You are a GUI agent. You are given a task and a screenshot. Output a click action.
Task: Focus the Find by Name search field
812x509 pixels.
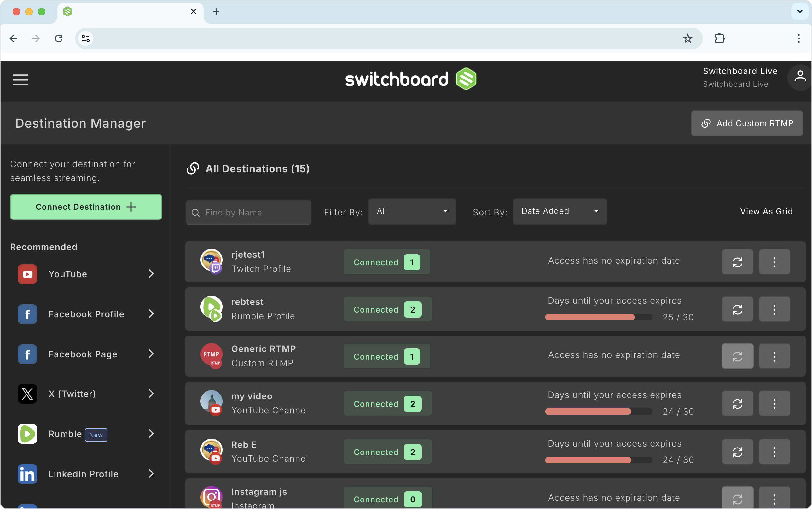pos(249,213)
